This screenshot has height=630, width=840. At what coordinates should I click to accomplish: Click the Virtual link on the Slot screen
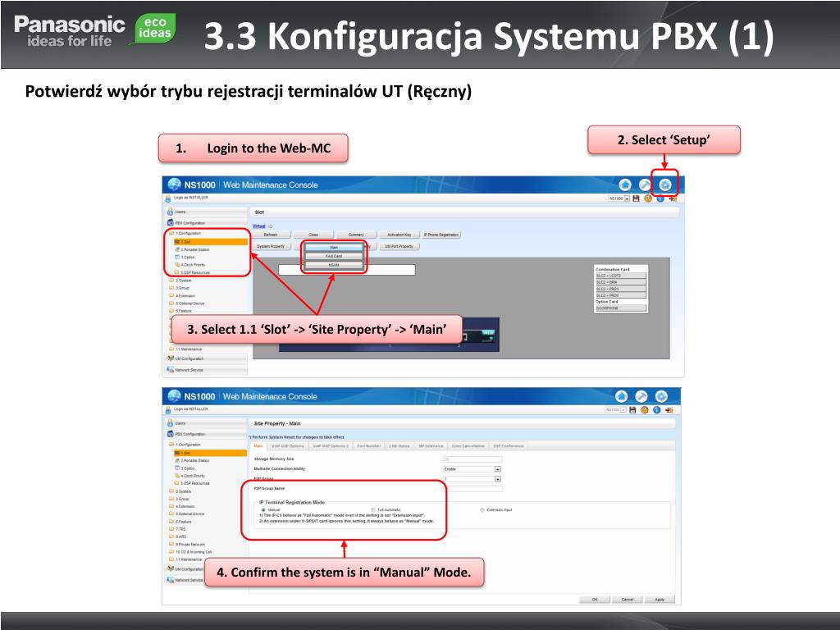tap(259, 226)
